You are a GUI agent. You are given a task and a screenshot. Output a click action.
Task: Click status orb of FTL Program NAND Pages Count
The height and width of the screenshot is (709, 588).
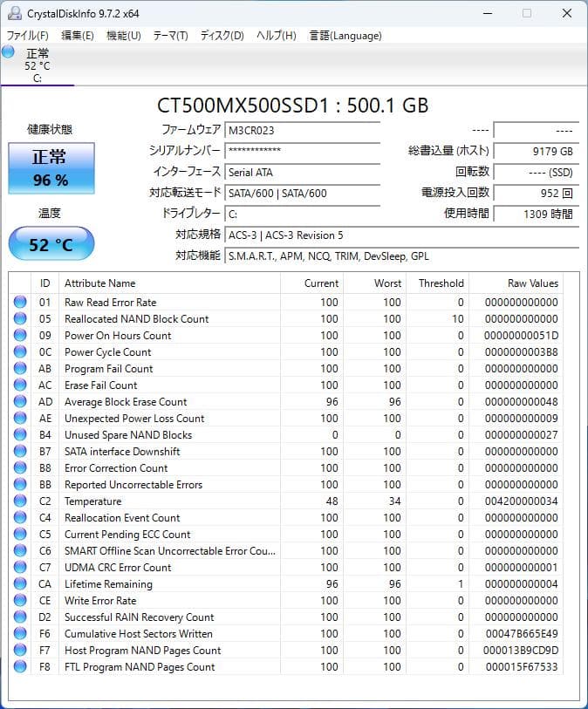click(x=20, y=667)
